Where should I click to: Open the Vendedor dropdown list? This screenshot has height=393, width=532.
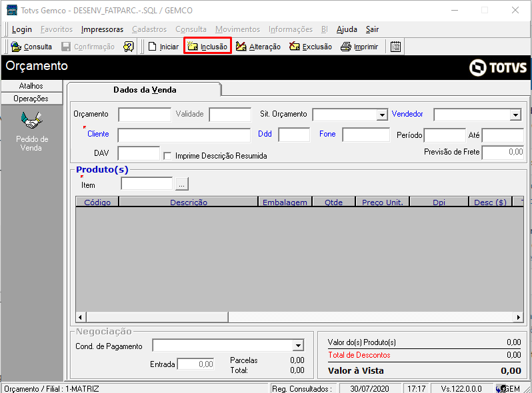[x=515, y=115]
